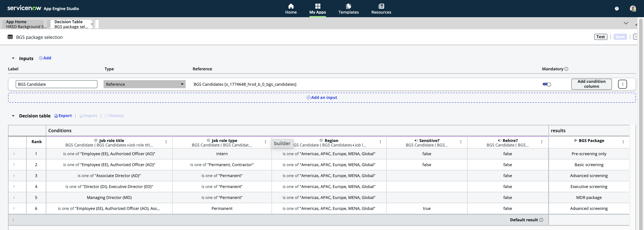Select the Job role title column header
This screenshot has height=230, width=644.
pos(109,143)
